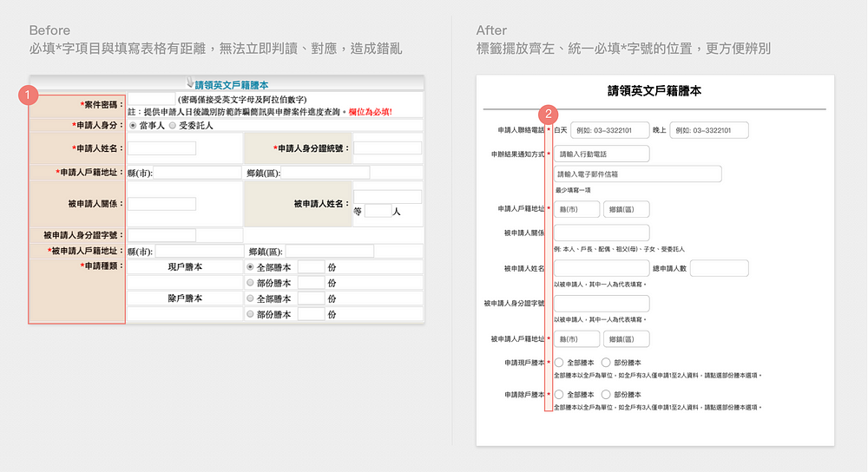This screenshot has height=472, width=868.
Task: Open 縣(市) dropdown for 被申請人戶籍地址 in After form
Action: tap(577, 339)
